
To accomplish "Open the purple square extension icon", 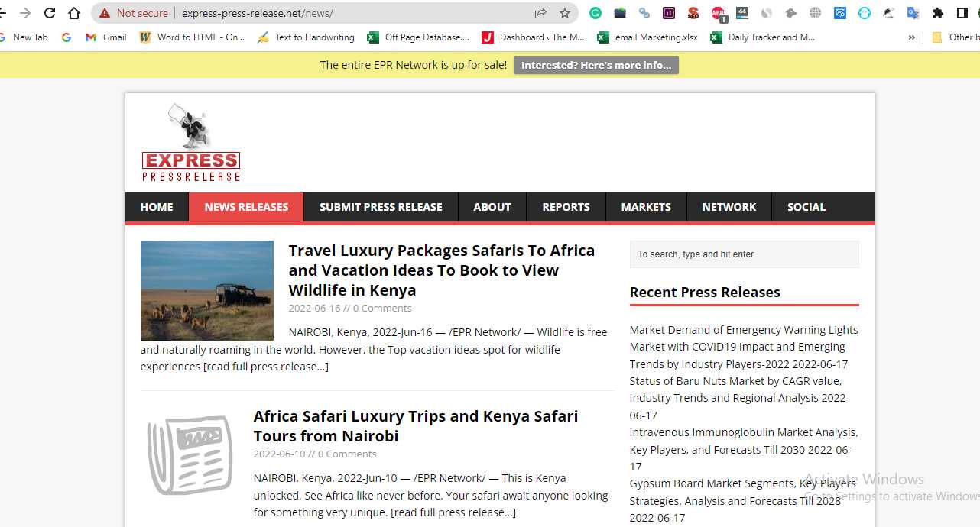I will [x=669, y=13].
